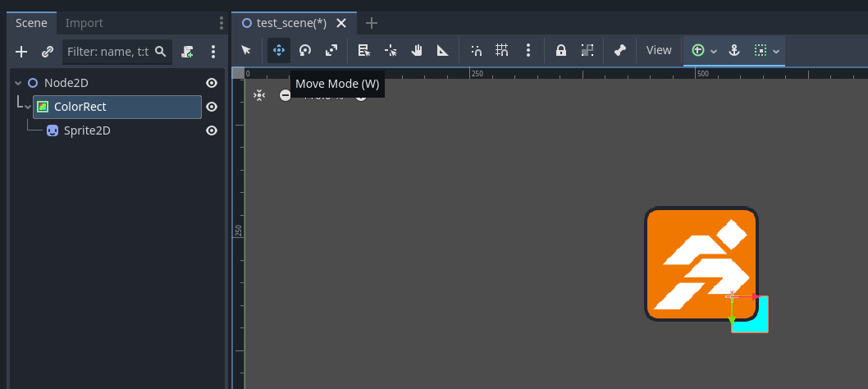Toggle visibility of Node2D
Image resolution: width=868 pixels, height=389 pixels.
(212, 83)
